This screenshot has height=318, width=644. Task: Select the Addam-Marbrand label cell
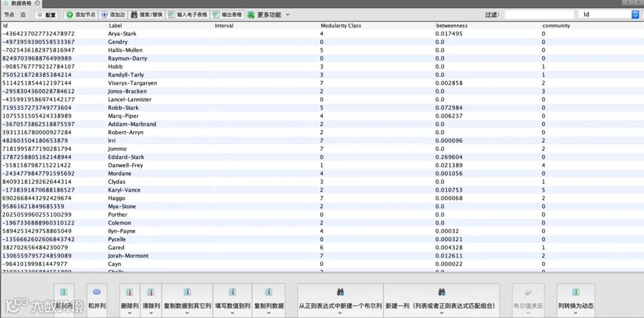132,124
